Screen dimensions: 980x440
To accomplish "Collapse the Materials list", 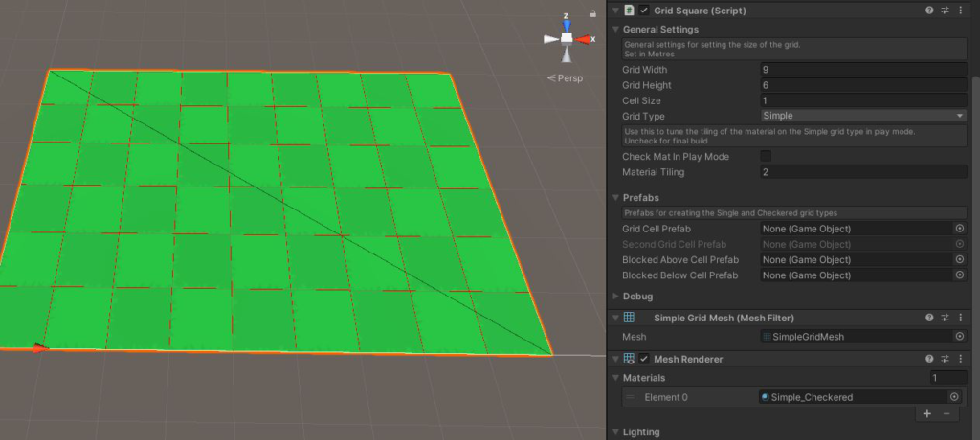I will tap(615, 378).
